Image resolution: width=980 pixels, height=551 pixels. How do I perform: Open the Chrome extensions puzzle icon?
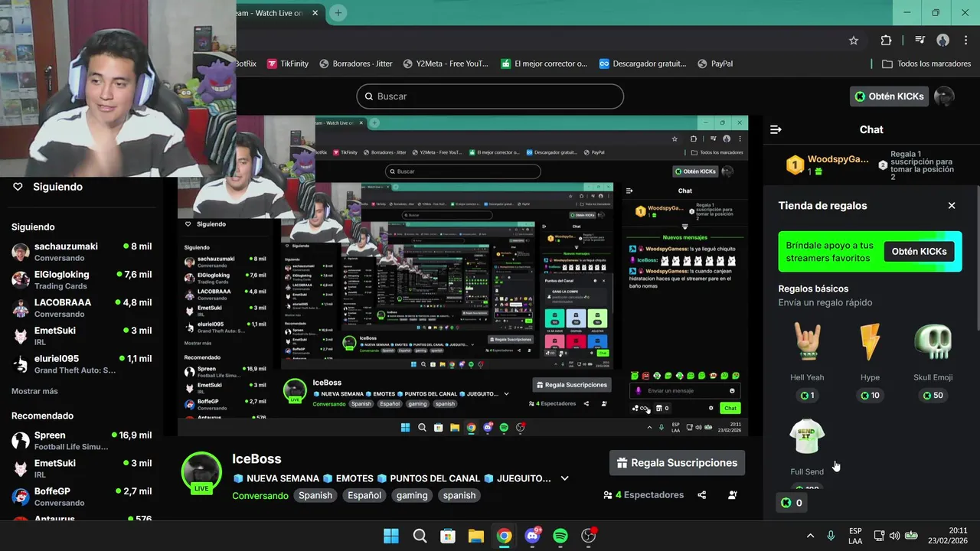pos(886,41)
